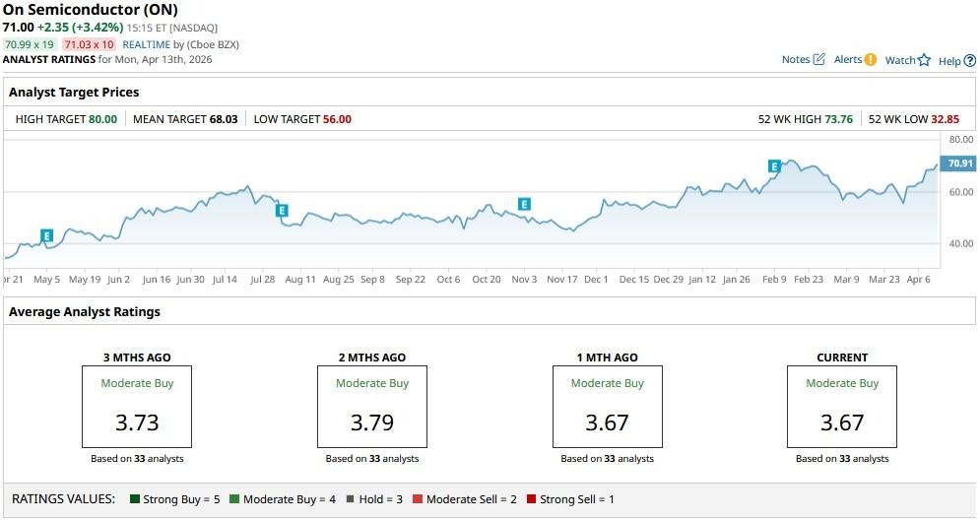This screenshot has width=980, height=520.
Task: Click the ask quote 71.03 x 10
Action: (89, 44)
